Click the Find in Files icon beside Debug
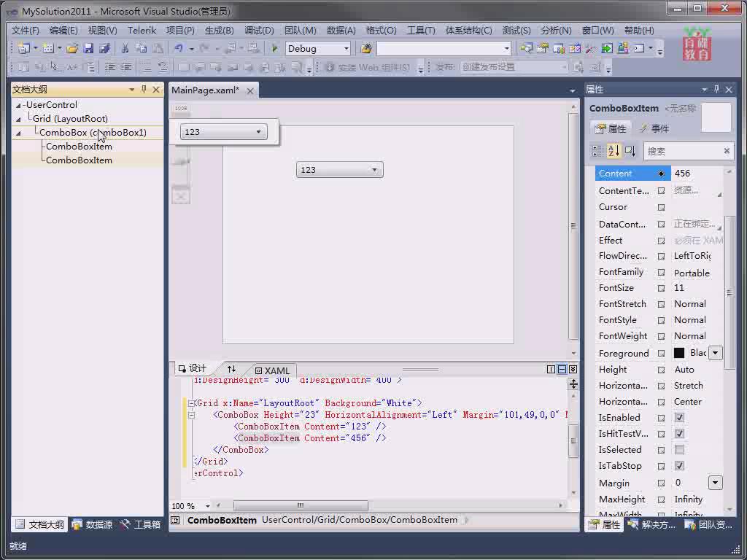The width and height of the screenshot is (747, 560). tap(366, 48)
